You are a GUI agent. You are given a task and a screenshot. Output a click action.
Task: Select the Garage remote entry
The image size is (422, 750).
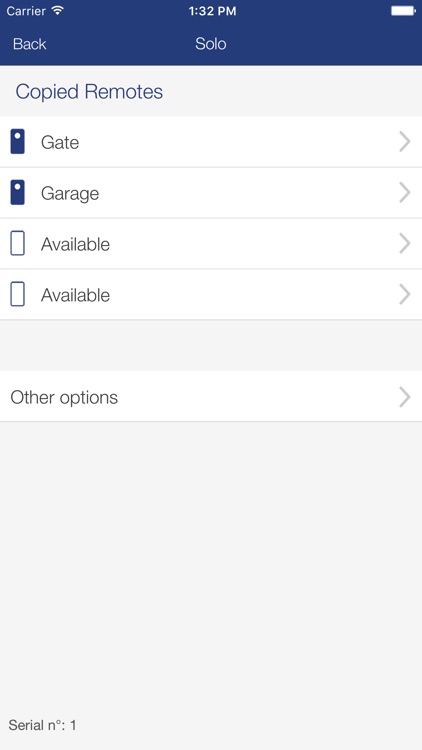tap(211, 193)
